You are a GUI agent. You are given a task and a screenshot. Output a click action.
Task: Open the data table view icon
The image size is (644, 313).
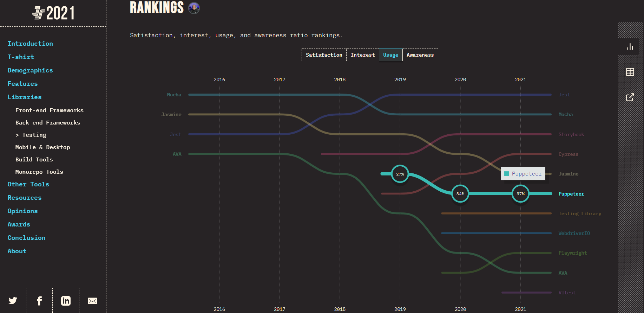[x=630, y=72]
